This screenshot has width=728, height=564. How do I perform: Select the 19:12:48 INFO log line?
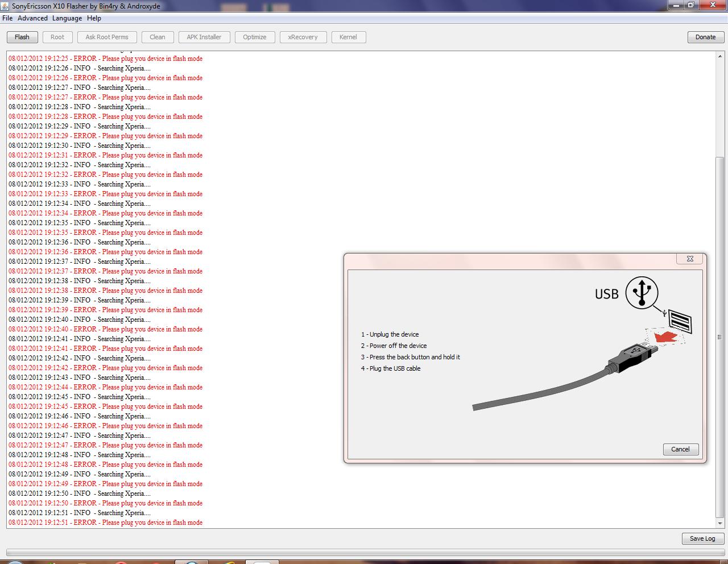click(x=80, y=455)
